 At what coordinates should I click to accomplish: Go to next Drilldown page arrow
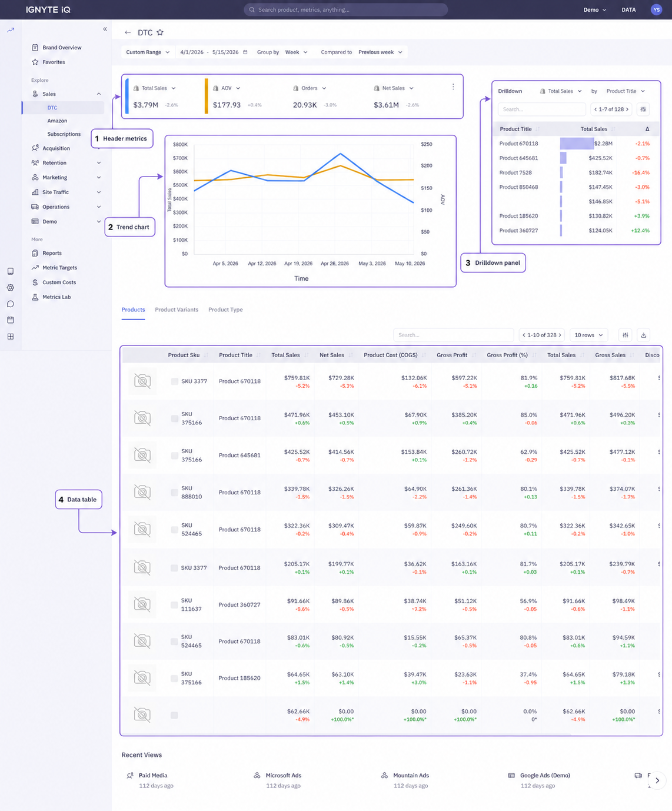(627, 109)
